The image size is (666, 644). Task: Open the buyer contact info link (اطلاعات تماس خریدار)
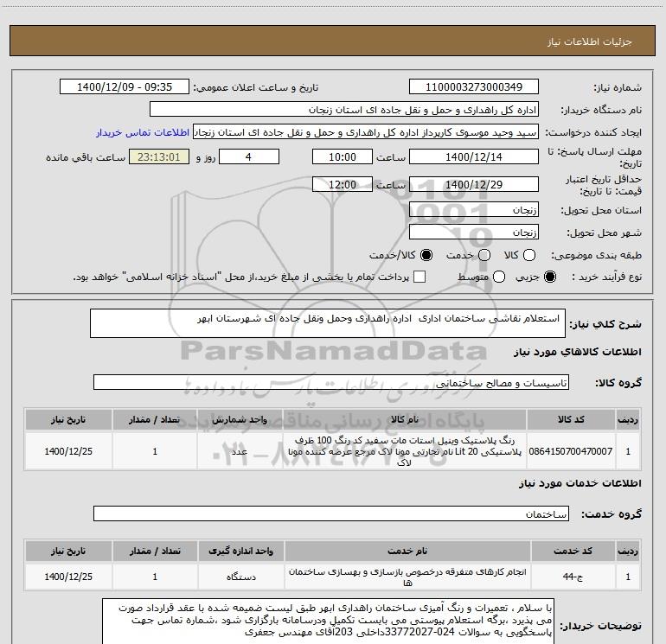(x=143, y=132)
